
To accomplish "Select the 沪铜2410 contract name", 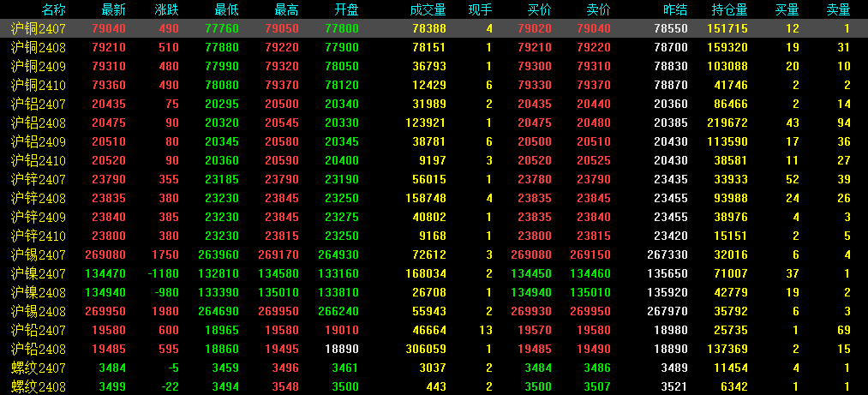I will coord(39,85).
